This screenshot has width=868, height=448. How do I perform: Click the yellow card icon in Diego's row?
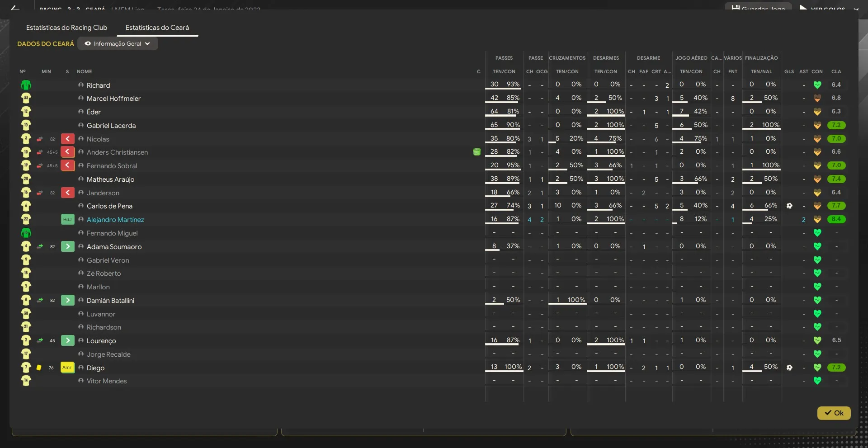point(39,368)
